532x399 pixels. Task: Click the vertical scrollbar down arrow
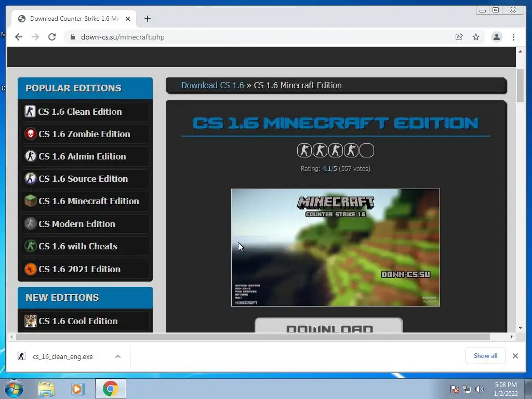click(x=520, y=328)
